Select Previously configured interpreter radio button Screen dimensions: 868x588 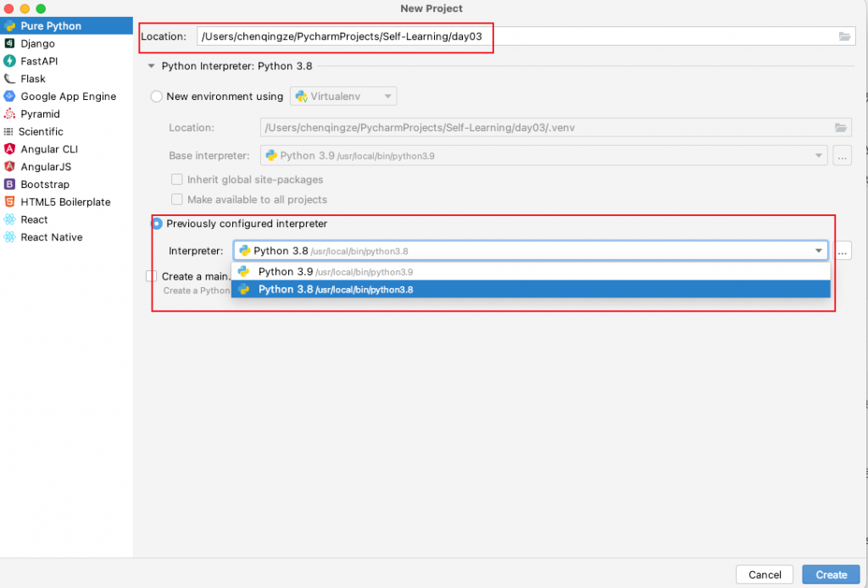(x=157, y=224)
